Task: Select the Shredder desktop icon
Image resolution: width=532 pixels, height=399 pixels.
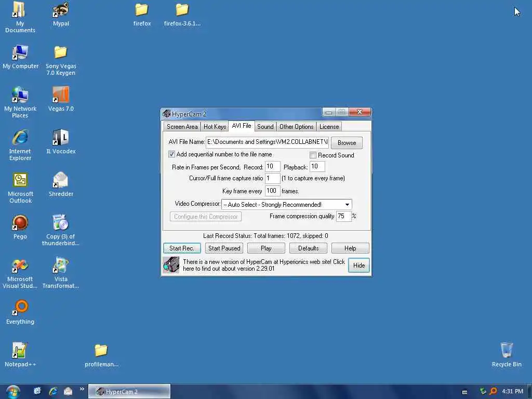Action: [x=61, y=184]
